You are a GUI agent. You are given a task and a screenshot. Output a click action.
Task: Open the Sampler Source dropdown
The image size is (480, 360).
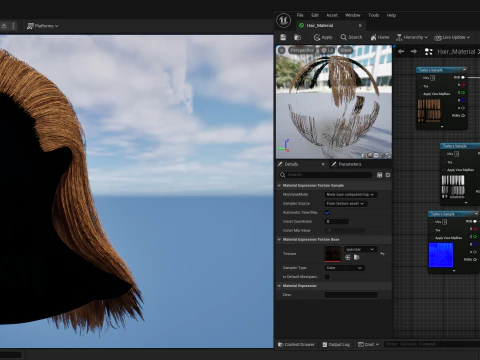point(346,203)
